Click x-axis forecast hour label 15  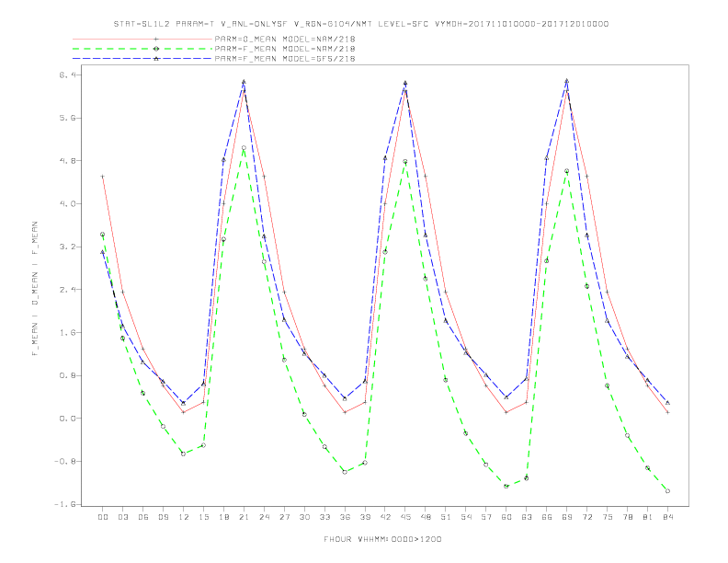click(x=204, y=517)
